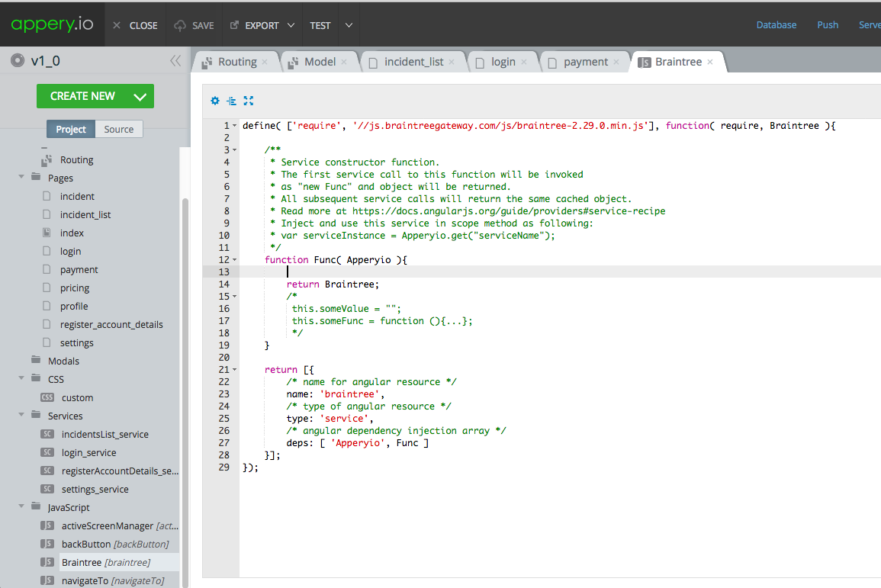Click the SAVE button
This screenshot has width=881, height=588.
point(194,25)
